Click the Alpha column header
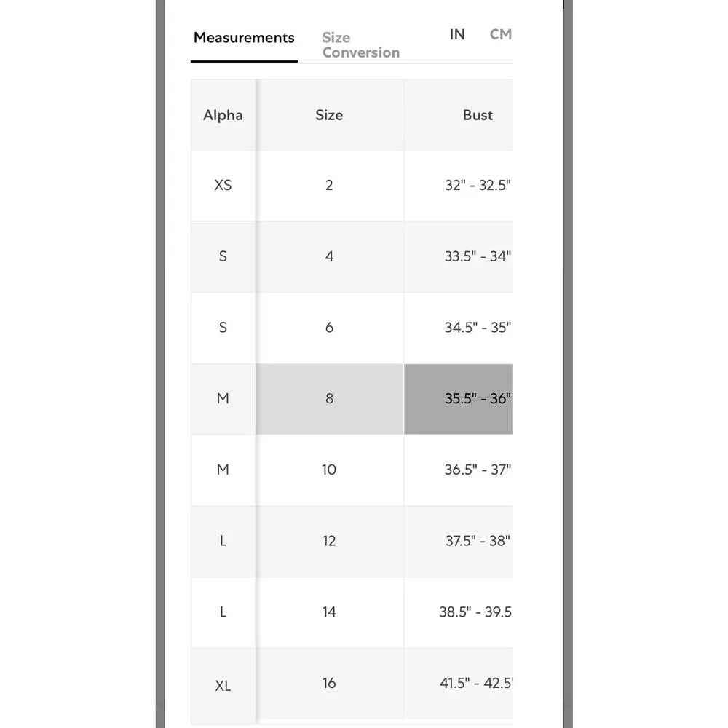The height and width of the screenshot is (728, 728). pyautogui.click(x=223, y=115)
